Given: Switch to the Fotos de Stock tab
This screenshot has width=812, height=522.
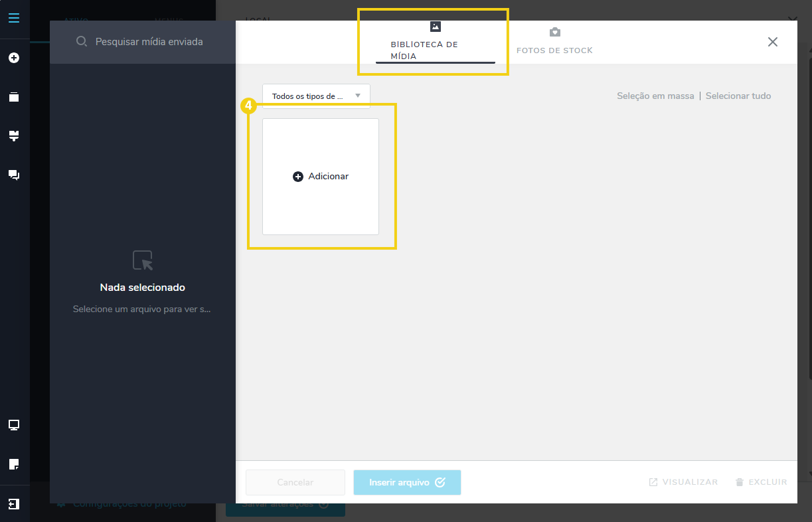Looking at the screenshot, I should point(554,43).
